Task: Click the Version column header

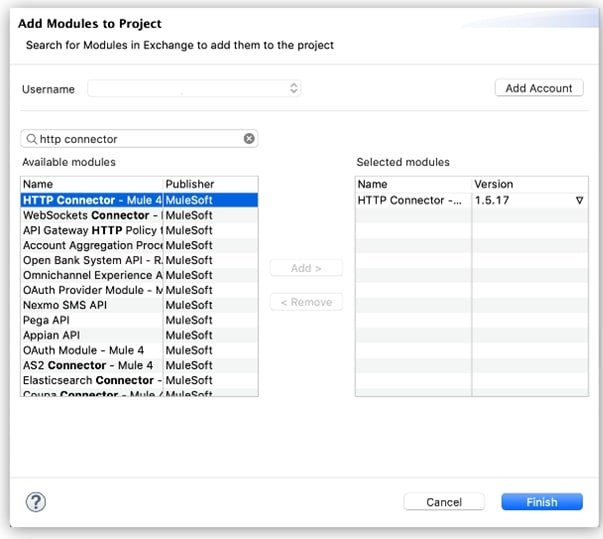Action: click(x=530, y=184)
